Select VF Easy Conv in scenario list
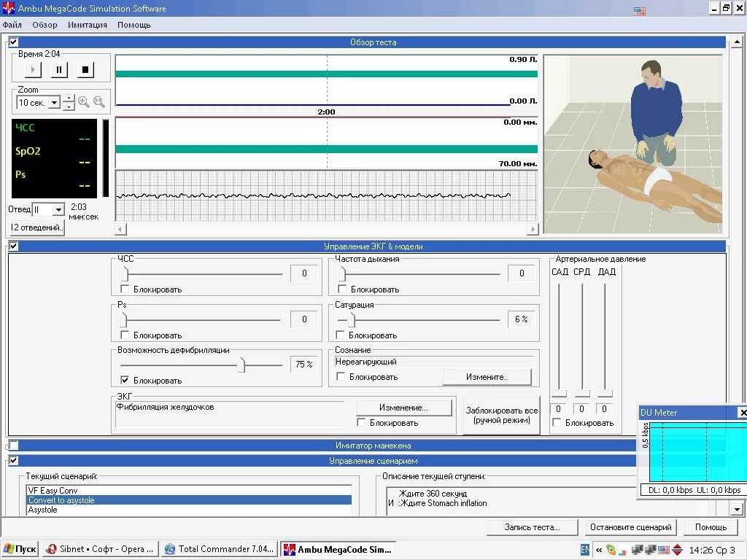This screenshot has width=747, height=560. 189,491
